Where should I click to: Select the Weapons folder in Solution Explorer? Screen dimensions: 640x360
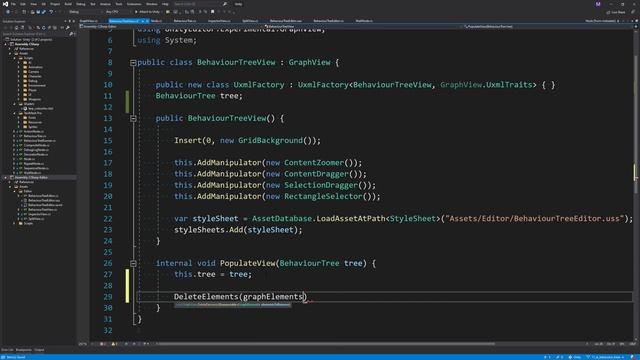34,99
